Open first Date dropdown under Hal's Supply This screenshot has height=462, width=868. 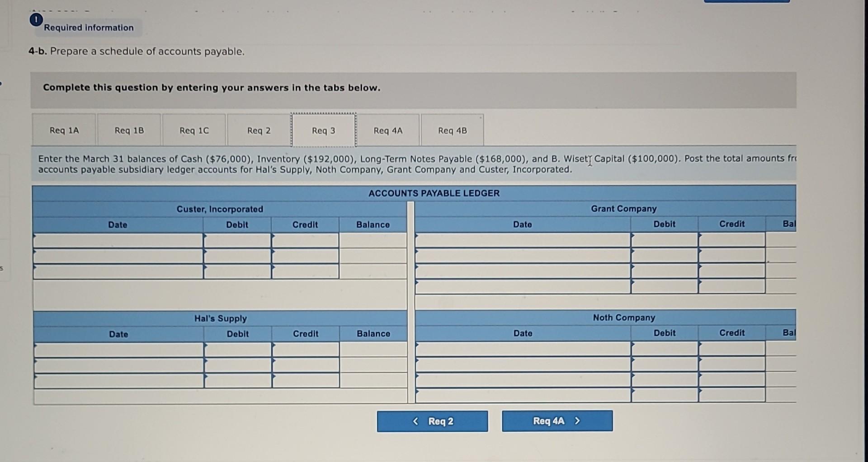point(119,350)
